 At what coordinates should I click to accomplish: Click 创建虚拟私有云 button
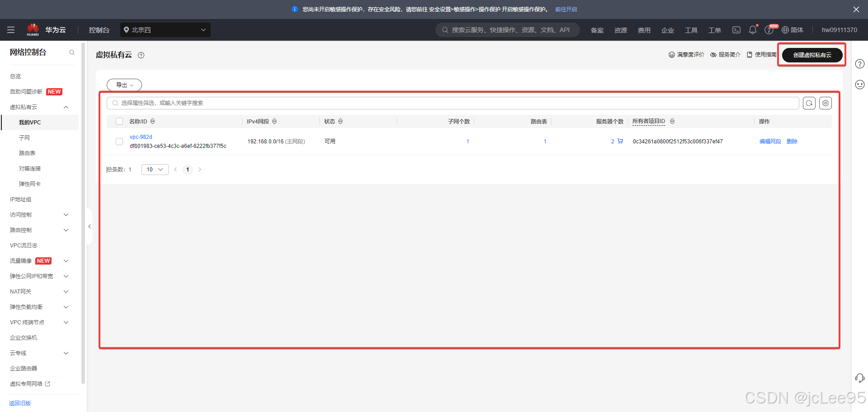(x=812, y=55)
